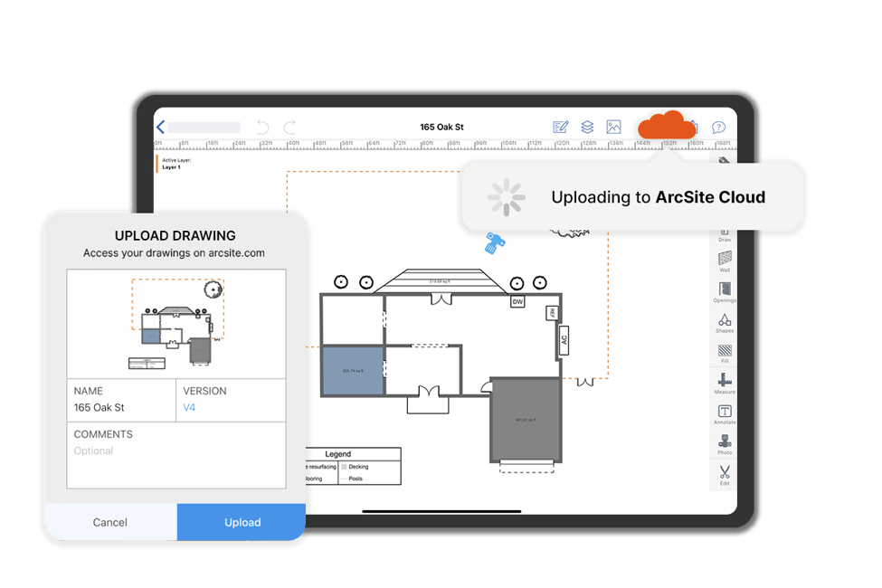The image size is (882, 588).
Task: Open the layers stack icon
Action: tap(587, 128)
